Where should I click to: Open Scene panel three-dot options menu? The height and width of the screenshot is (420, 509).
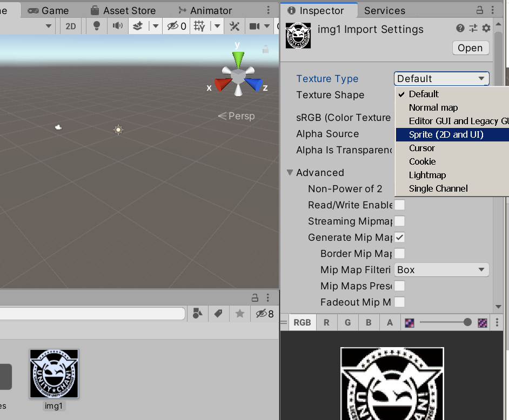click(x=268, y=10)
